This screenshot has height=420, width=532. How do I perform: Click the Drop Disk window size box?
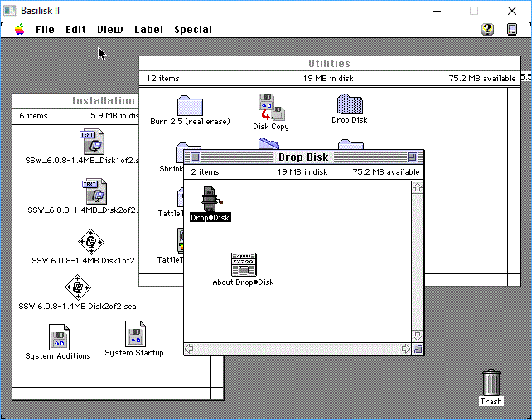(418, 349)
